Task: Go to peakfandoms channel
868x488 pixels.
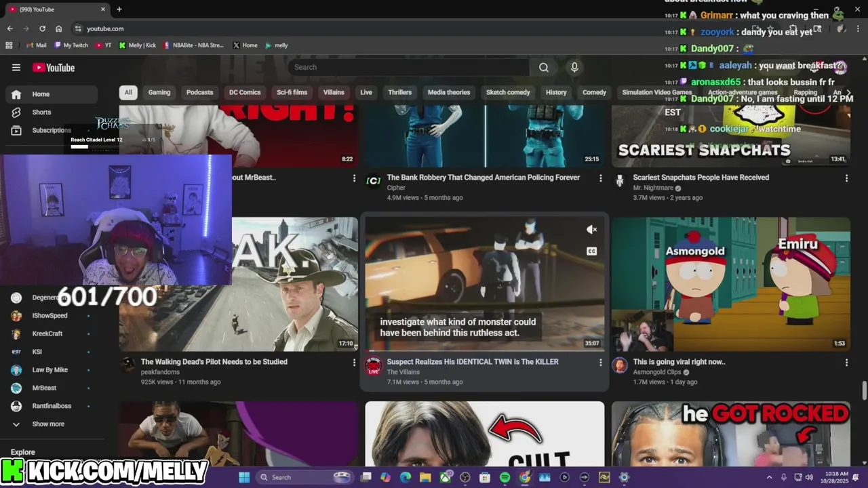Action: click(x=161, y=372)
